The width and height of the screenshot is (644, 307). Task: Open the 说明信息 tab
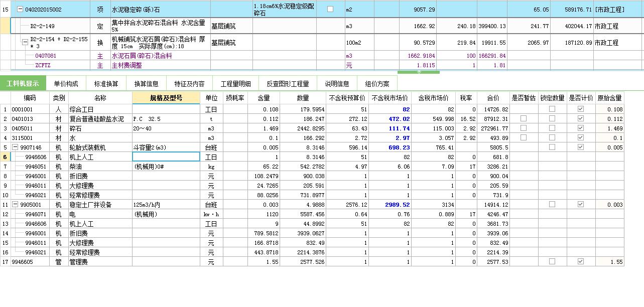pyautogui.click(x=337, y=84)
